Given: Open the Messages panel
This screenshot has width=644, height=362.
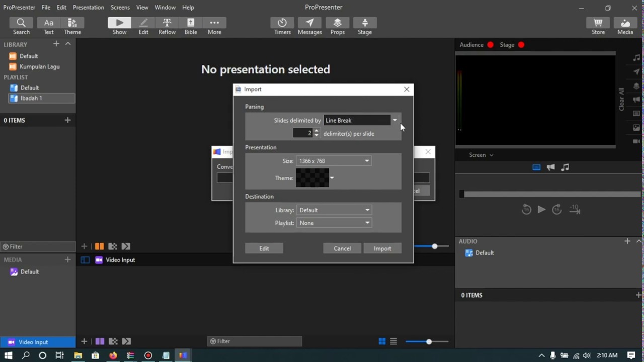Looking at the screenshot, I should [310, 26].
